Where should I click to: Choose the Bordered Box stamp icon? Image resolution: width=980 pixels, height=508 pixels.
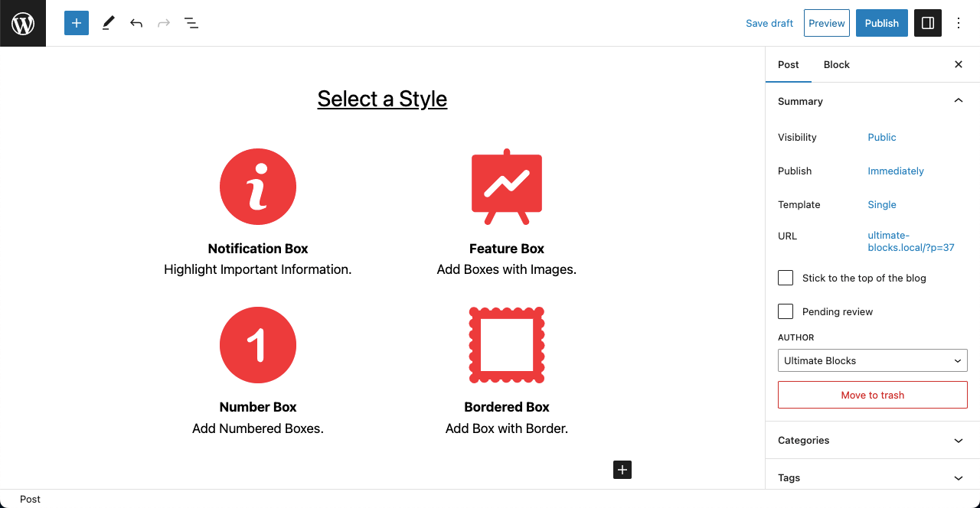click(507, 345)
